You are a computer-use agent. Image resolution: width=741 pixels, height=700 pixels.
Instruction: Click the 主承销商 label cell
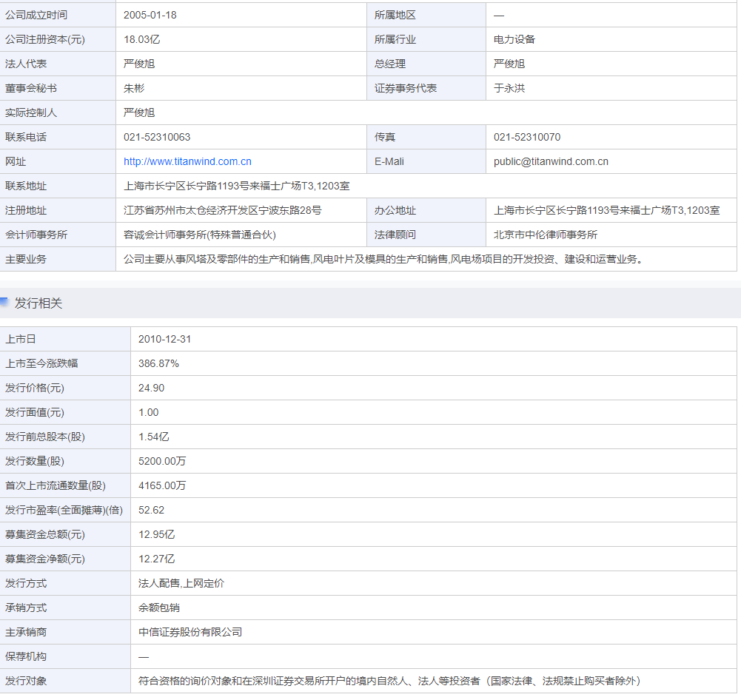coord(65,633)
